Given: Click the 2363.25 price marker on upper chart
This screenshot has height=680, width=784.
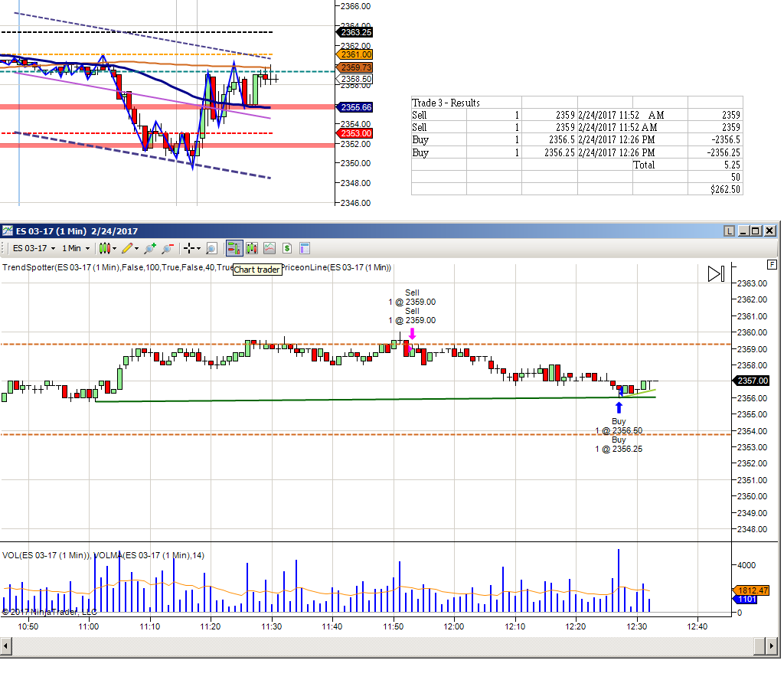Looking at the screenshot, I should point(354,32).
